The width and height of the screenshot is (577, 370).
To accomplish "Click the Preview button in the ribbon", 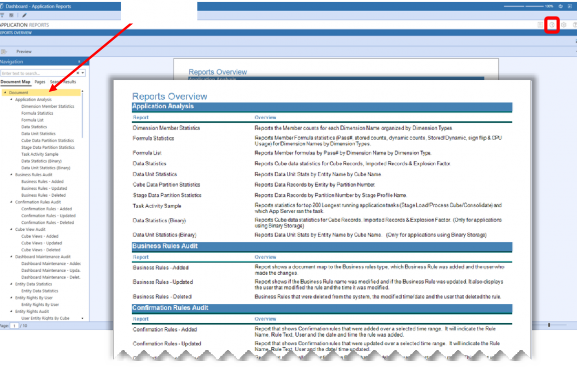I will (24, 52).
